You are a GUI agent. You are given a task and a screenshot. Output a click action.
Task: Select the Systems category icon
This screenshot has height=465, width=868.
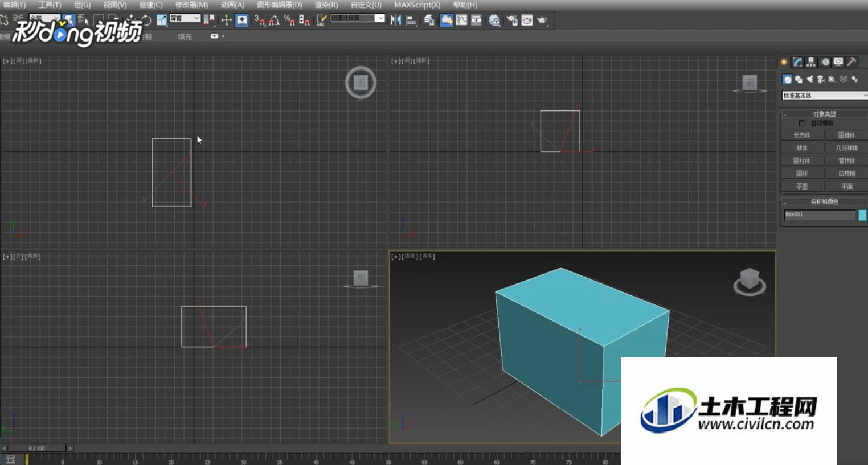(x=855, y=79)
